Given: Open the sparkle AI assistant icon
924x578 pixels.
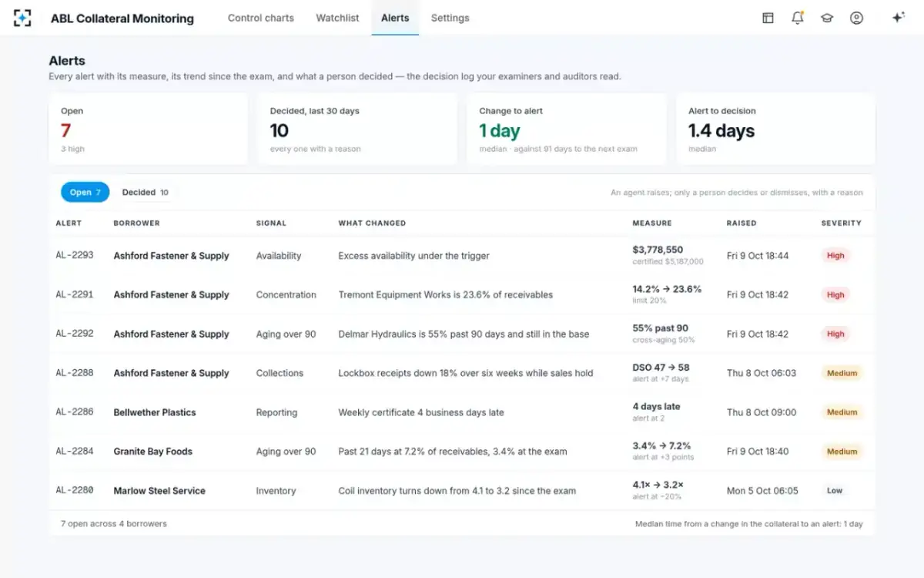Looking at the screenshot, I should [x=898, y=18].
